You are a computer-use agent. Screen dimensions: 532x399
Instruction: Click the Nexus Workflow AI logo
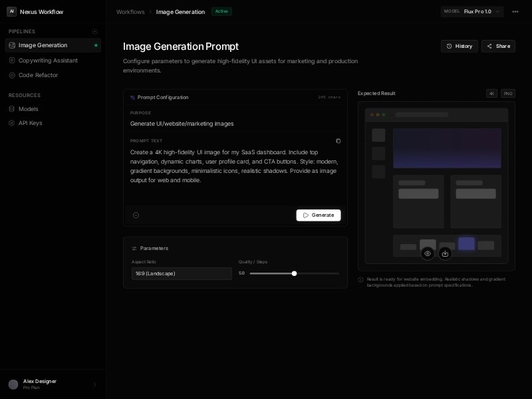click(x=11, y=11)
